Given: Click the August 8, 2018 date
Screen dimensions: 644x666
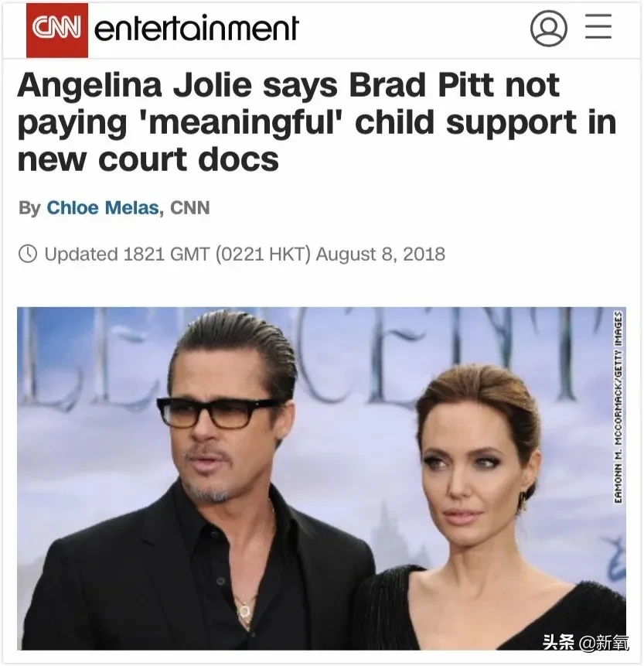Looking at the screenshot, I should [380, 254].
